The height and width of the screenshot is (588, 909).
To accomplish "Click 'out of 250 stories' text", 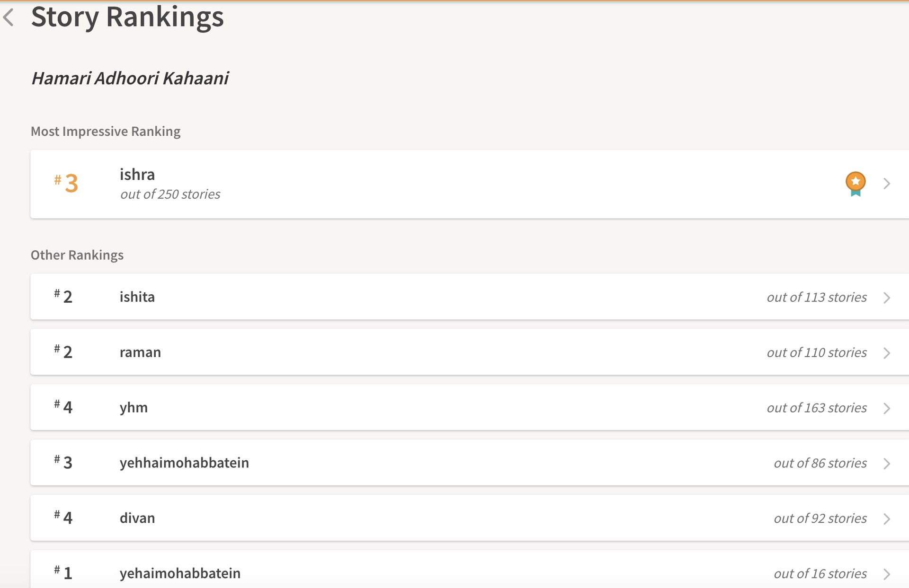I will (x=170, y=194).
